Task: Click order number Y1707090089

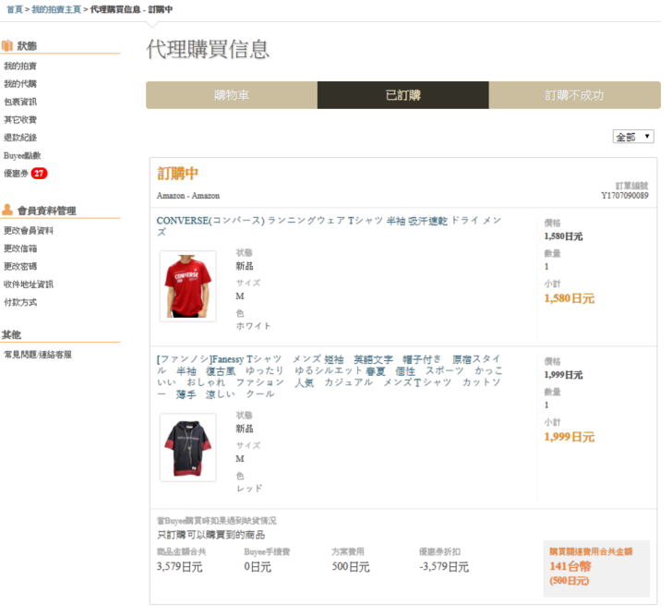Action: click(x=624, y=196)
